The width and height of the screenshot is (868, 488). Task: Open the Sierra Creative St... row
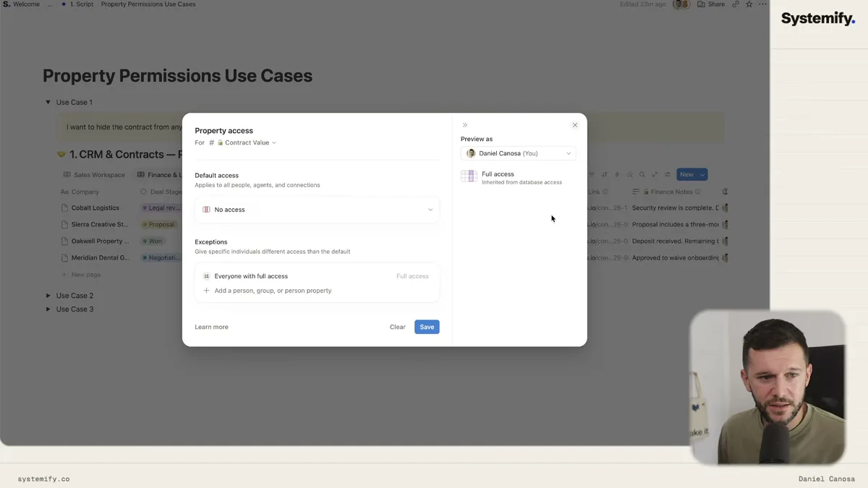[100, 225]
